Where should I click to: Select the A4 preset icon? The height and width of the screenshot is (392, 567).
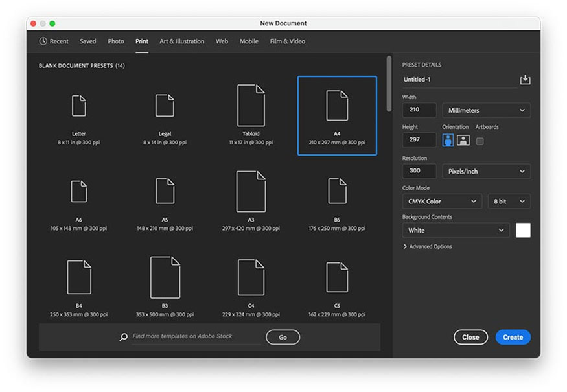click(337, 105)
